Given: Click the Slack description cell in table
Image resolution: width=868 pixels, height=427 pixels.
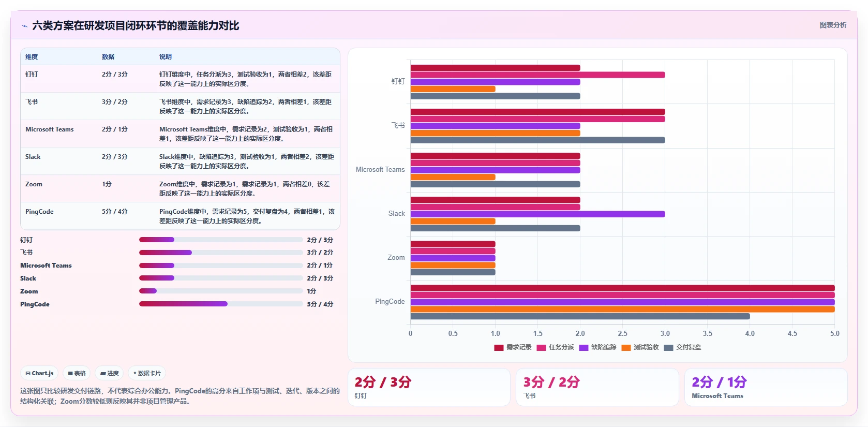Looking at the screenshot, I should point(246,161).
